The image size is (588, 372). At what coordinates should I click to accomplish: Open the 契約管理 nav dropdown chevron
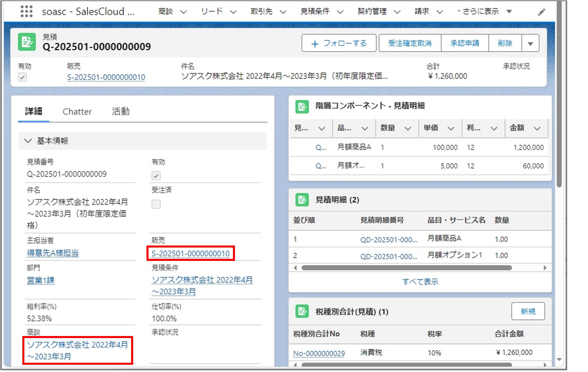point(397,12)
